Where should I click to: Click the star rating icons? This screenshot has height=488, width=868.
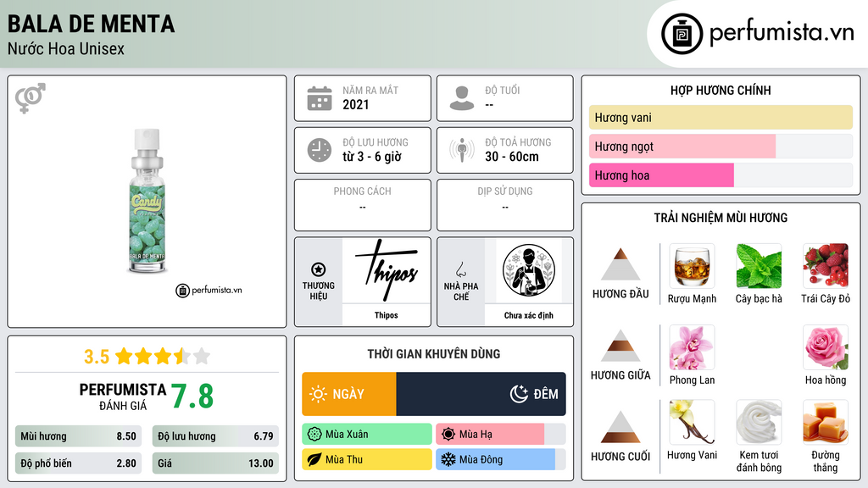163,356
